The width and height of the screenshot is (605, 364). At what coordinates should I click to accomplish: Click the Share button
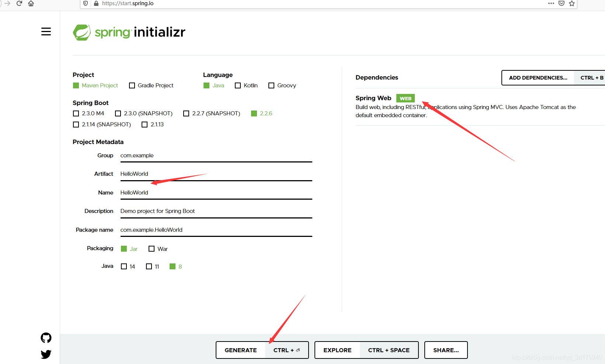tap(446, 350)
